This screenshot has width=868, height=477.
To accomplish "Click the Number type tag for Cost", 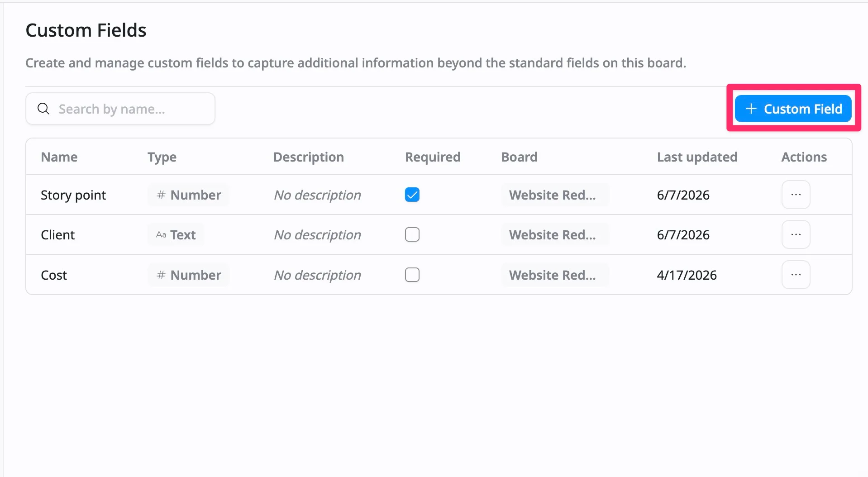I will pyautogui.click(x=188, y=275).
